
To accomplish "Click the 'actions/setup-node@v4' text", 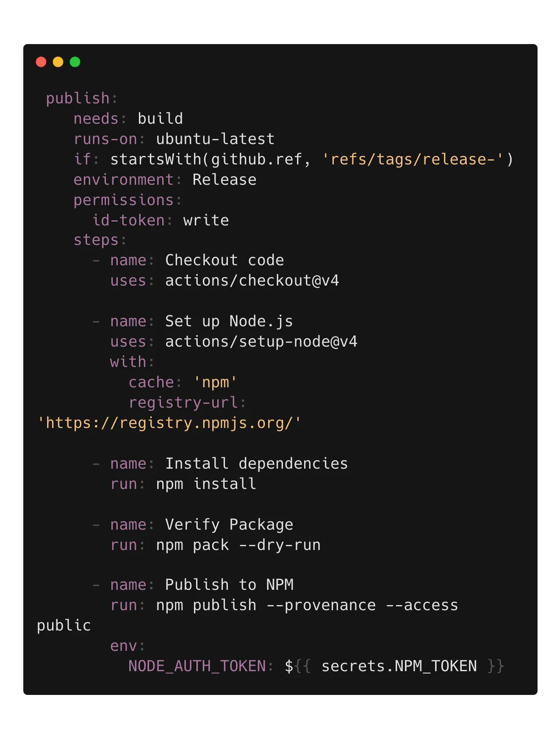I will click(x=261, y=342).
